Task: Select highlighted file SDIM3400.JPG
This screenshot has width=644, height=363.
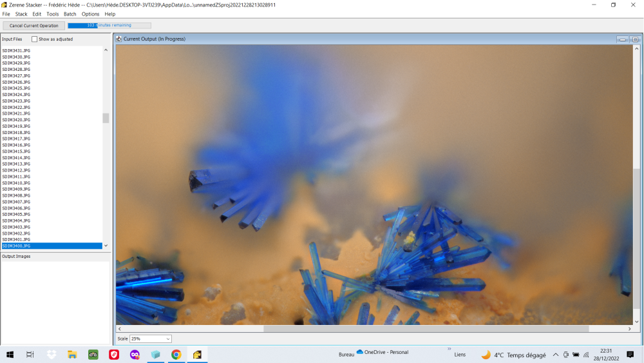Action: (x=52, y=246)
